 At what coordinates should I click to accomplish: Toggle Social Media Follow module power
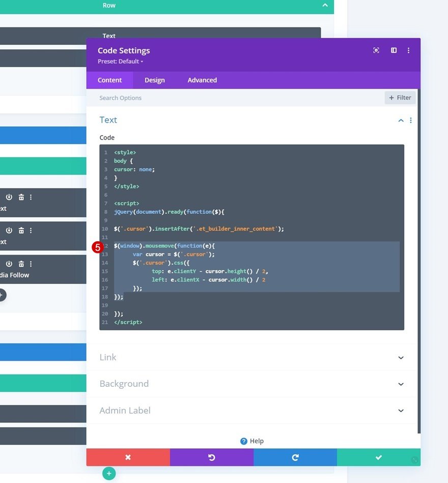pyautogui.click(x=9, y=264)
